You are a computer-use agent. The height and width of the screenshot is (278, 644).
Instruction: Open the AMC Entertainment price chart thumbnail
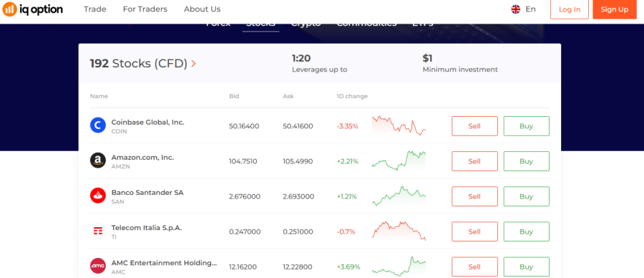[399, 266]
